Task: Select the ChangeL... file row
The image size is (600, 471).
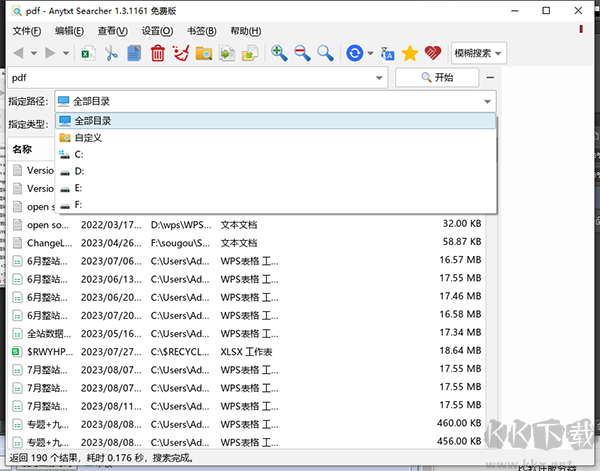Action: (246, 243)
